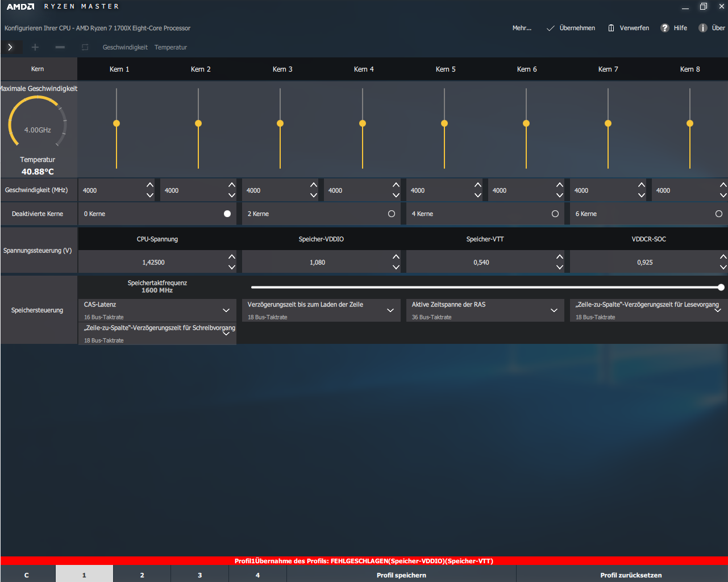The image size is (728, 582).
Task: Click the Verwerfen trash icon
Action: (x=611, y=28)
